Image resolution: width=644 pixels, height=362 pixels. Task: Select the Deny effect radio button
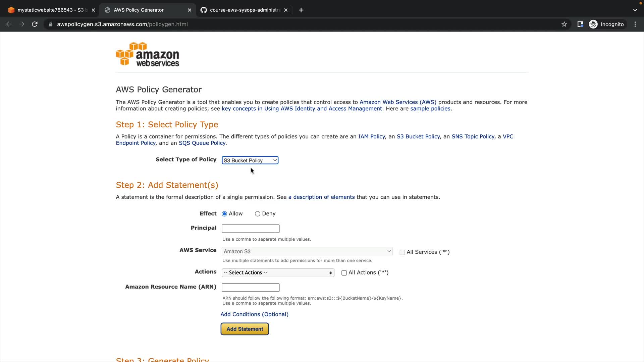(258, 214)
